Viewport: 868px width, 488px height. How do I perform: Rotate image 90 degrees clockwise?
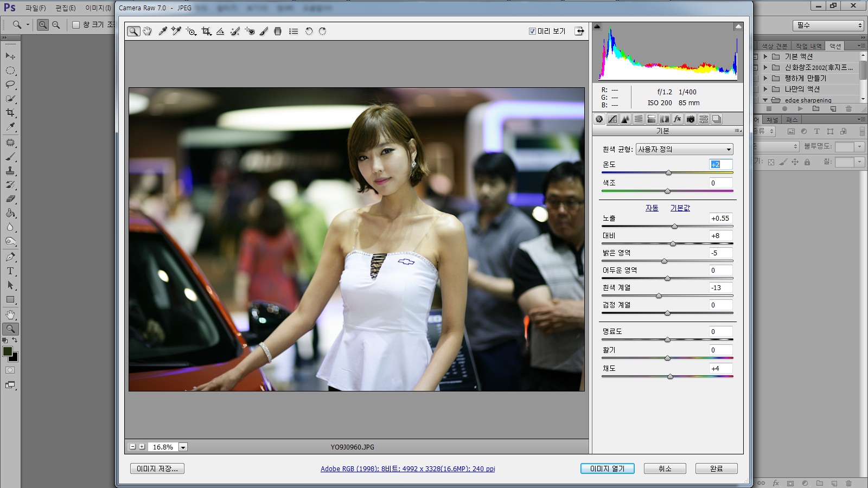pos(322,31)
